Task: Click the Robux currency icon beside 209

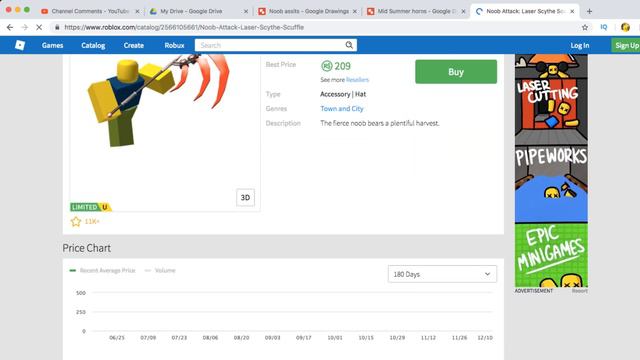Action: (327, 66)
